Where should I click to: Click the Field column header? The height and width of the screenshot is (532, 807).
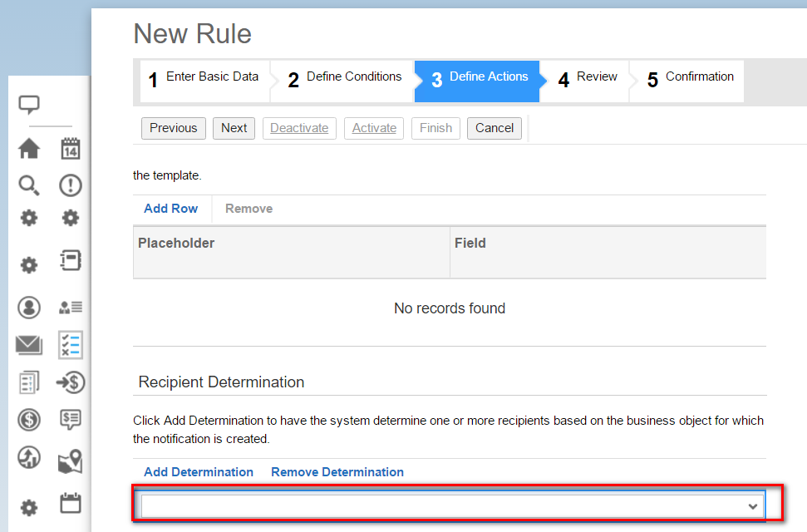[x=608, y=253]
